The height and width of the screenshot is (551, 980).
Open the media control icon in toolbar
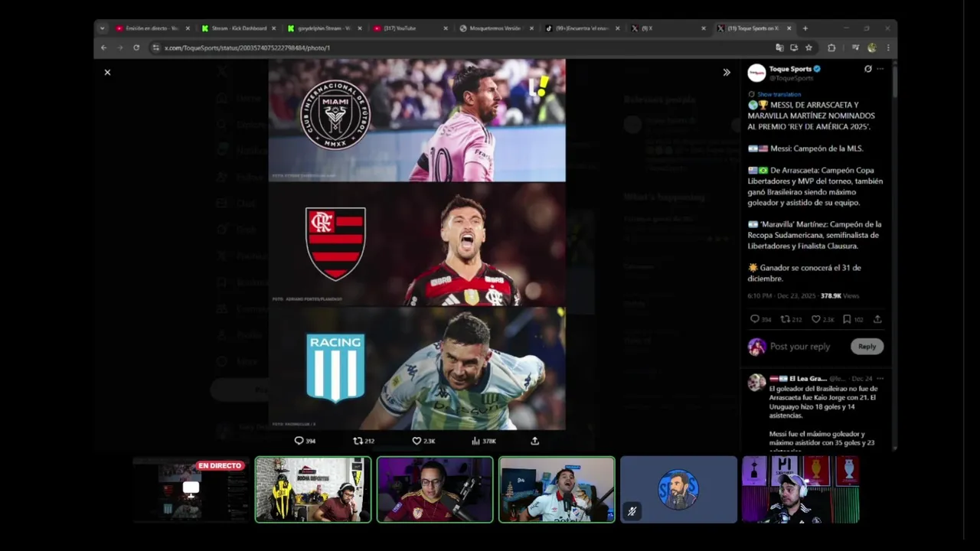pyautogui.click(x=855, y=47)
